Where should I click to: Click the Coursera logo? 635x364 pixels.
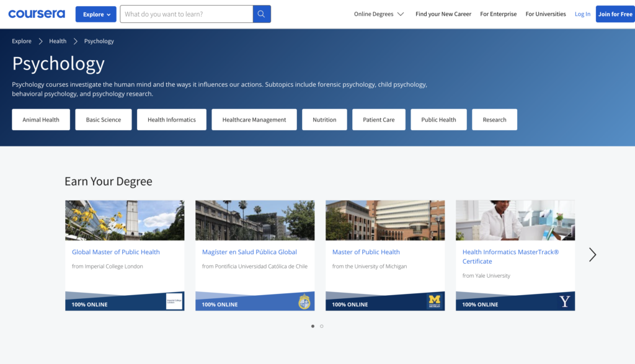click(x=37, y=14)
